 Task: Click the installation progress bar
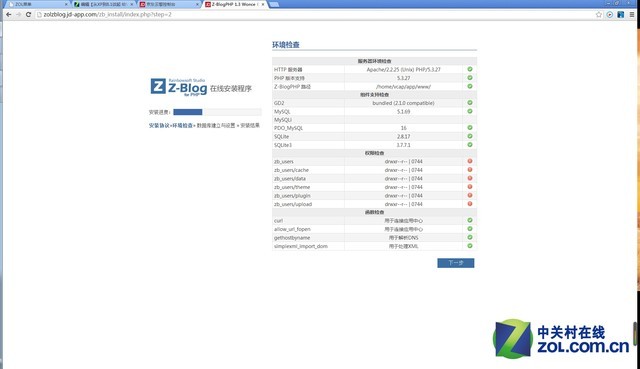[x=217, y=112]
